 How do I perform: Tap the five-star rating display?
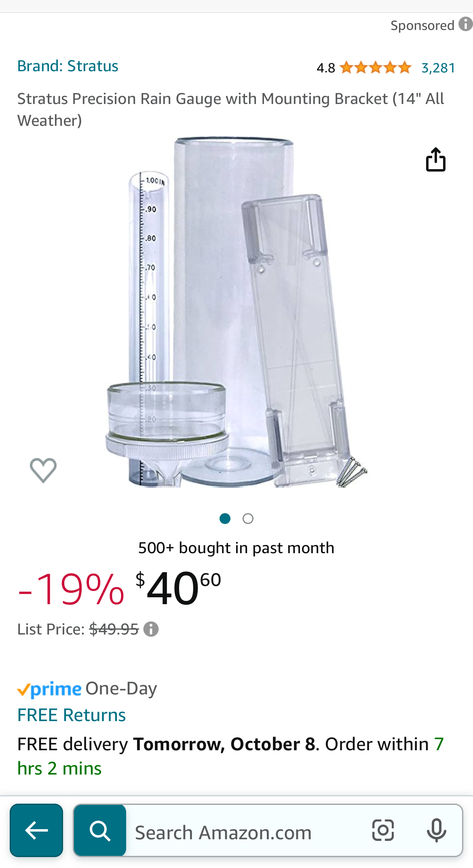(x=376, y=68)
